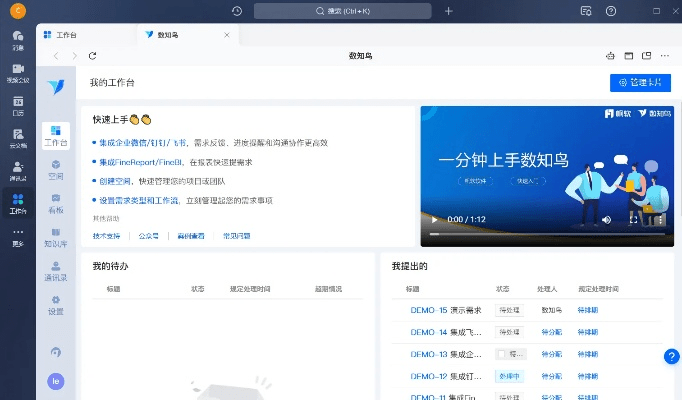Open the 常见问题 link
682x400 pixels.
click(x=237, y=236)
